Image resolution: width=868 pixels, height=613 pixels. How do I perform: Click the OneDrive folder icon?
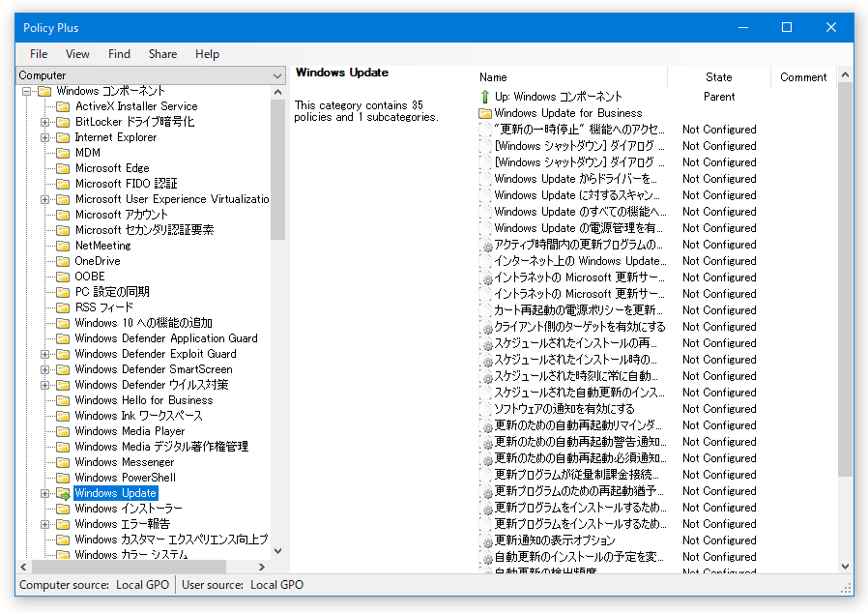63,261
